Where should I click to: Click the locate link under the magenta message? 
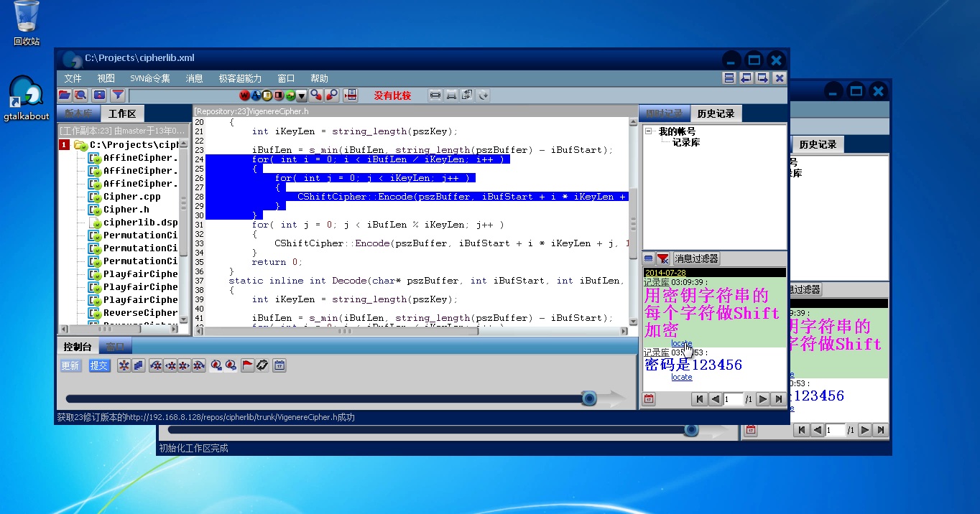[x=682, y=343]
